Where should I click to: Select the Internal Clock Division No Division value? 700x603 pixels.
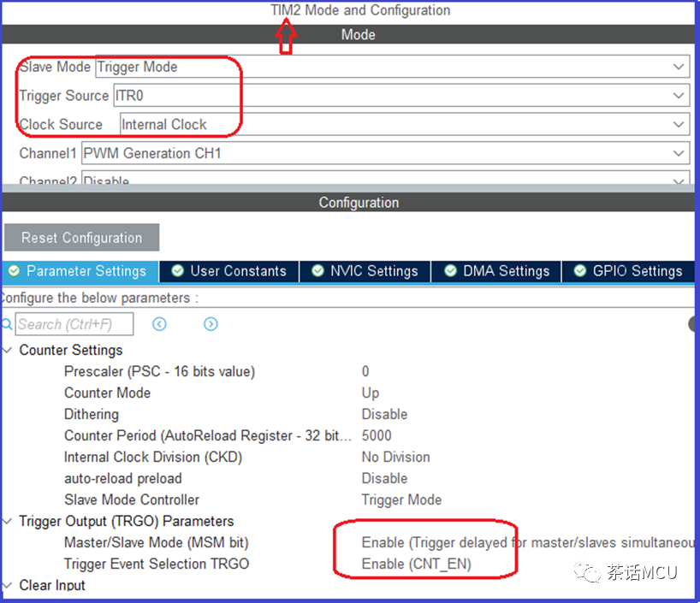(395, 457)
